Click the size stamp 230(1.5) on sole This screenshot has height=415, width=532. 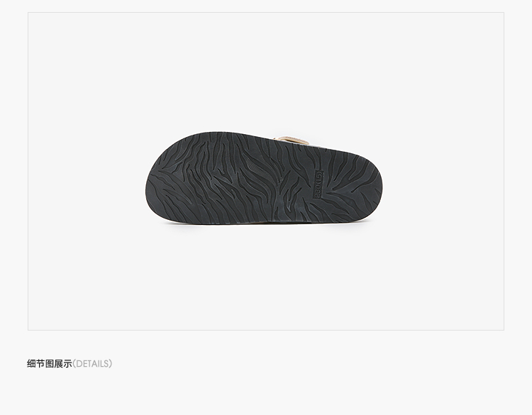(318, 184)
